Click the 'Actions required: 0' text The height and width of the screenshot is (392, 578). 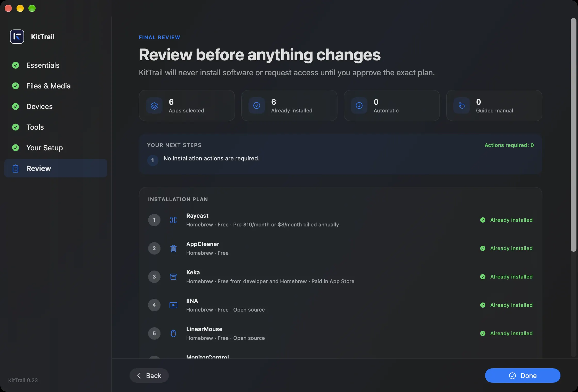pos(509,145)
